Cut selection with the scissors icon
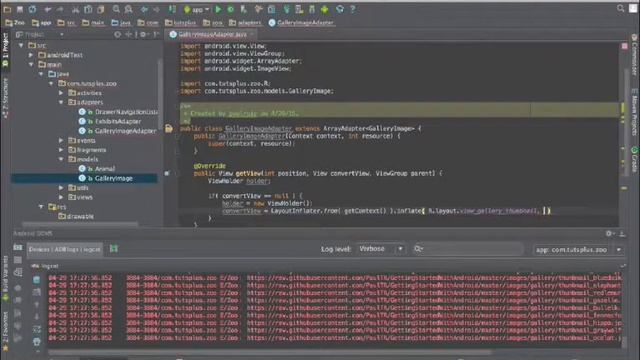 point(76,9)
